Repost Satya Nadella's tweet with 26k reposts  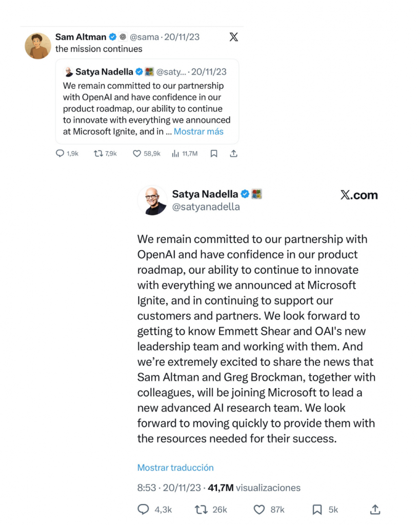coord(201,510)
